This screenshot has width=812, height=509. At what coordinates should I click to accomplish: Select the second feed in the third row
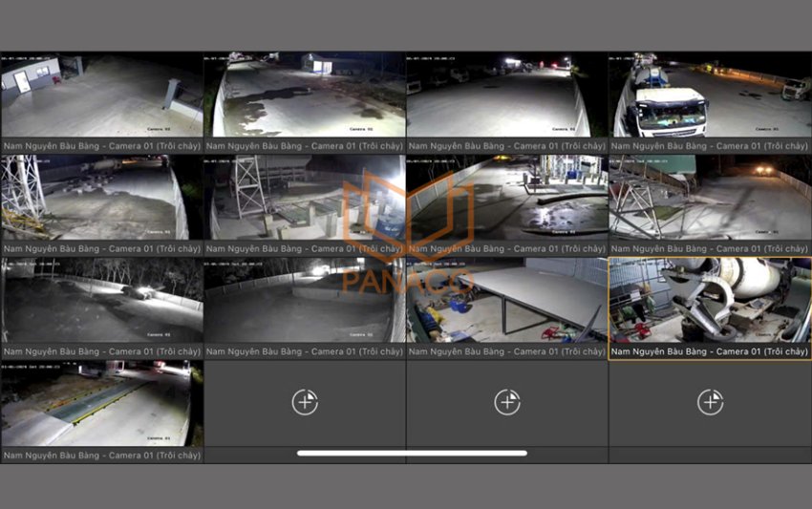click(x=304, y=300)
